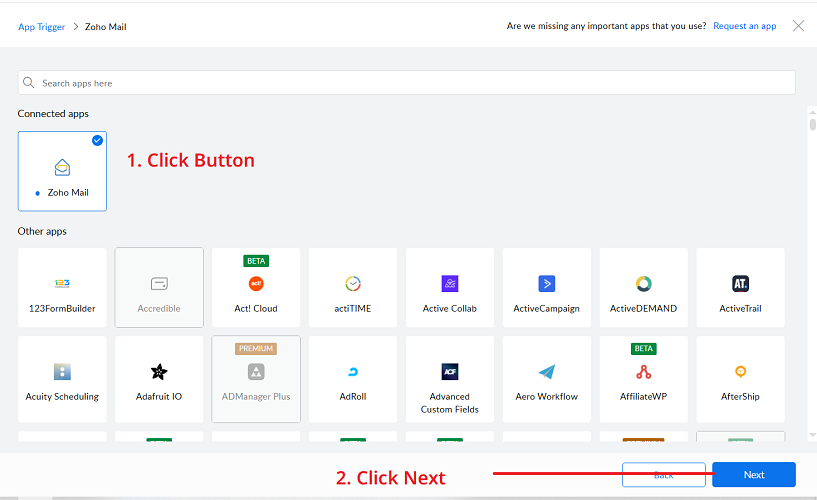The image size is (817, 500).
Task: Choose the Act! Cloud app icon
Action: [256, 284]
